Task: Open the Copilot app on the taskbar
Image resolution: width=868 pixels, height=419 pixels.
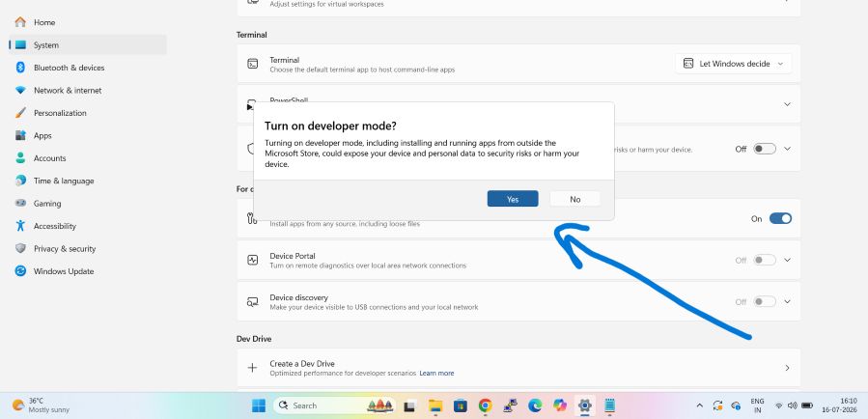Action: tap(560, 405)
